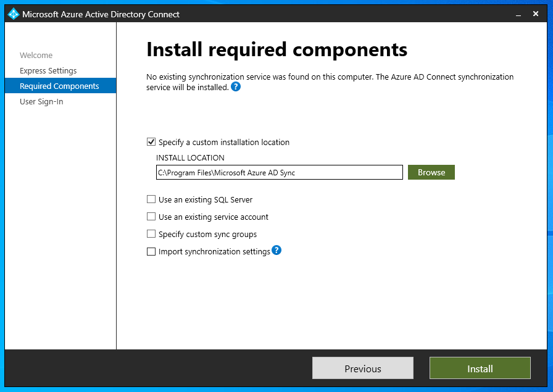Go to the Welcome step
Viewport: 553px width, 392px height.
(36, 56)
